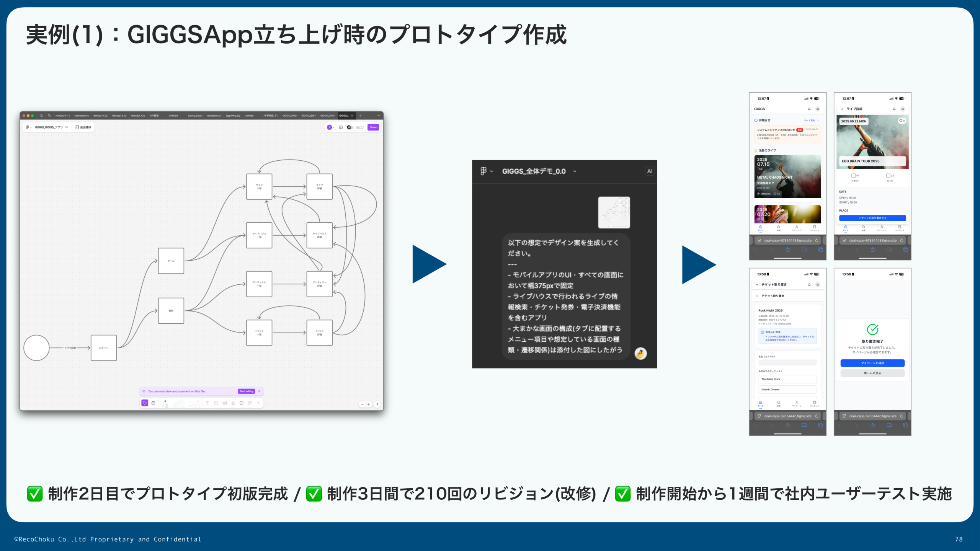Expand GIGGS_全体デモ_0.0 file name dropdown
The width and height of the screenshot is (980, 551).
click(575, 171)
